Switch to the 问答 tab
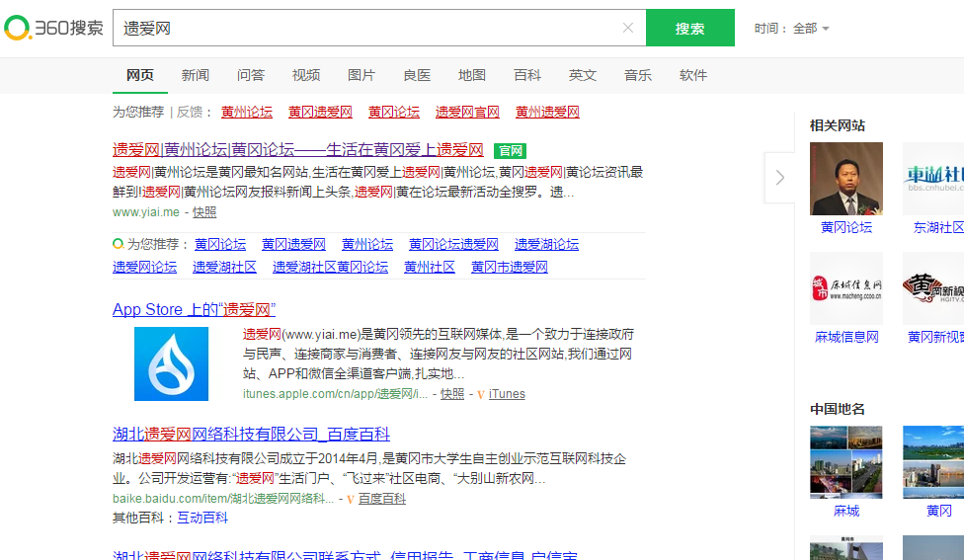 pos(250,76)
